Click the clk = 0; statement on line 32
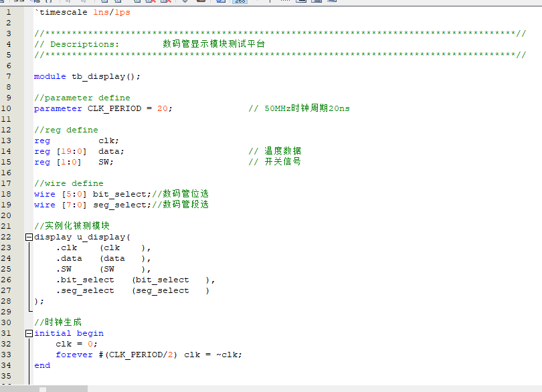 (x=76, y=345)
